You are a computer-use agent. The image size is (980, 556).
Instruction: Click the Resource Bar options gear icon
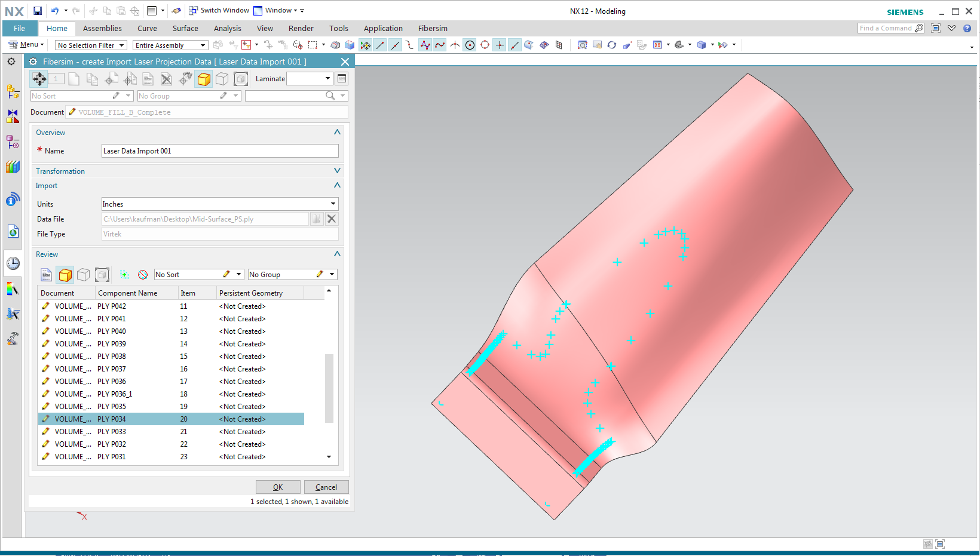point(11,62)
